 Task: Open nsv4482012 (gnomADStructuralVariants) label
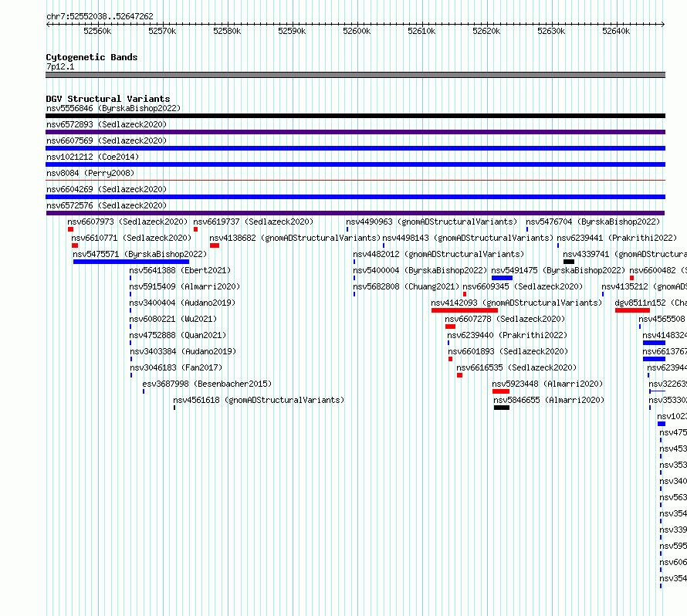tap(438, 254)
